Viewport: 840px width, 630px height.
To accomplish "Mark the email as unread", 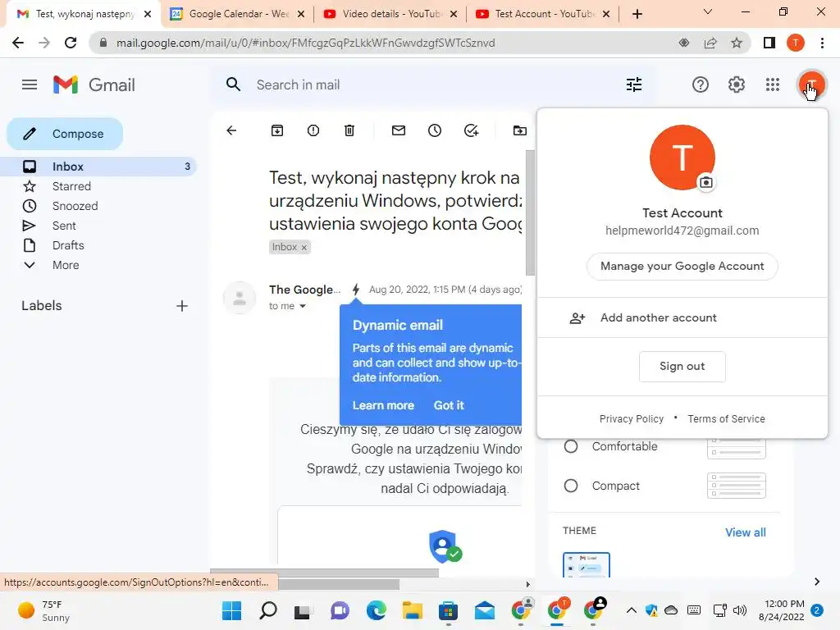I will [x=399, y=130].
